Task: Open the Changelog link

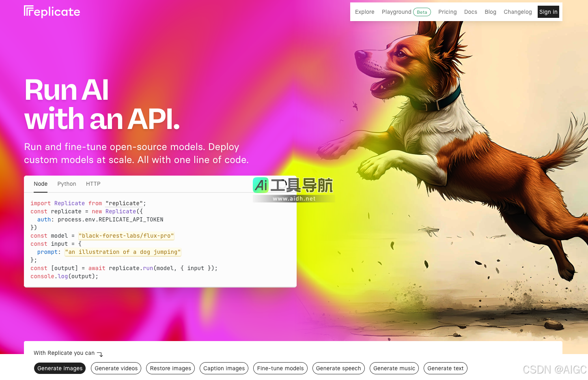Action: 517,12
